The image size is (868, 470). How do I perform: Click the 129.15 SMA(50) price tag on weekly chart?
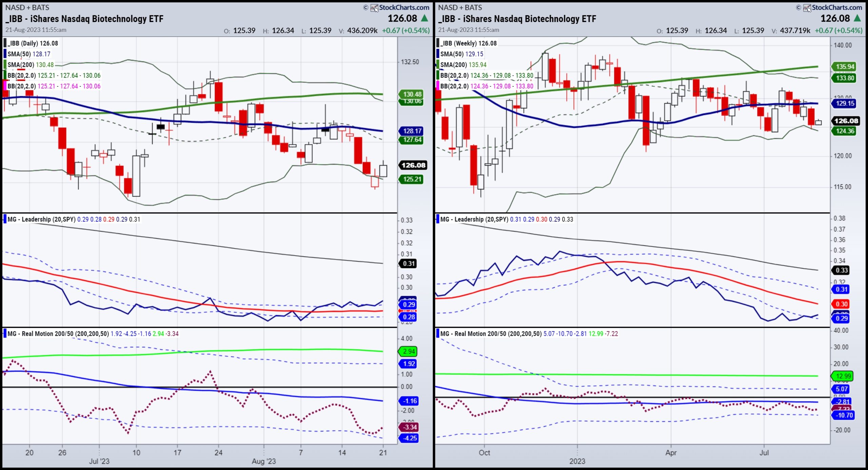[844, 103]
